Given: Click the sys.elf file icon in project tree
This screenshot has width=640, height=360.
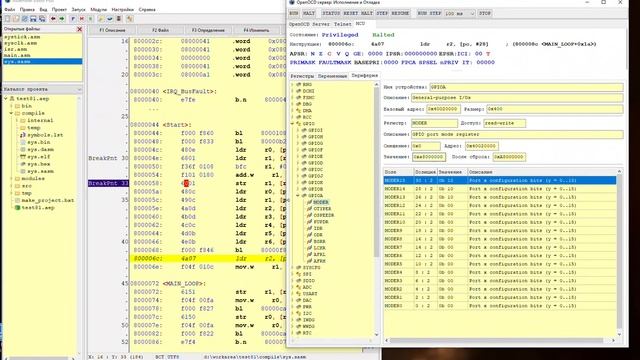Looking at the screenshot, I should [x=23, y=157].
